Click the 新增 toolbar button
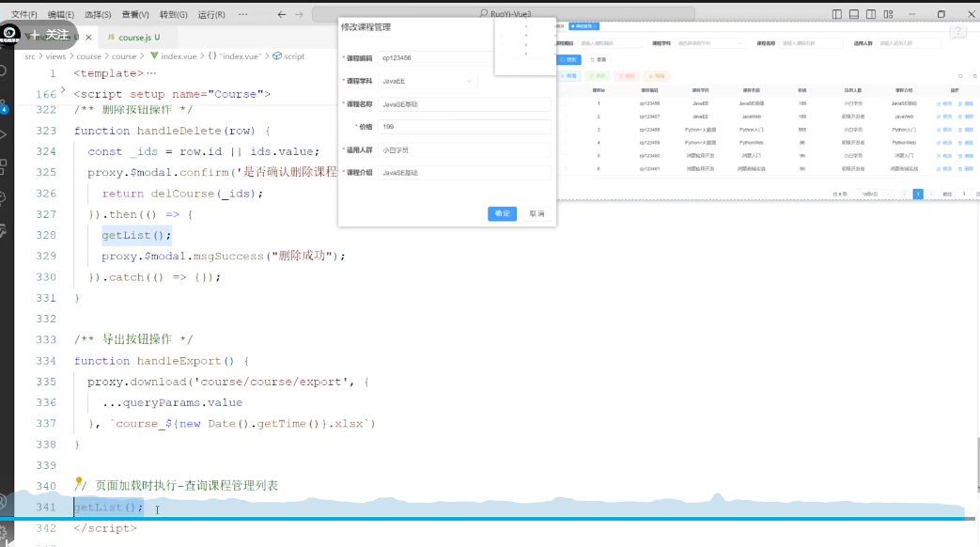Image resolution: width=980 pixels, height=547 pixels. click(x=570, y=76)
